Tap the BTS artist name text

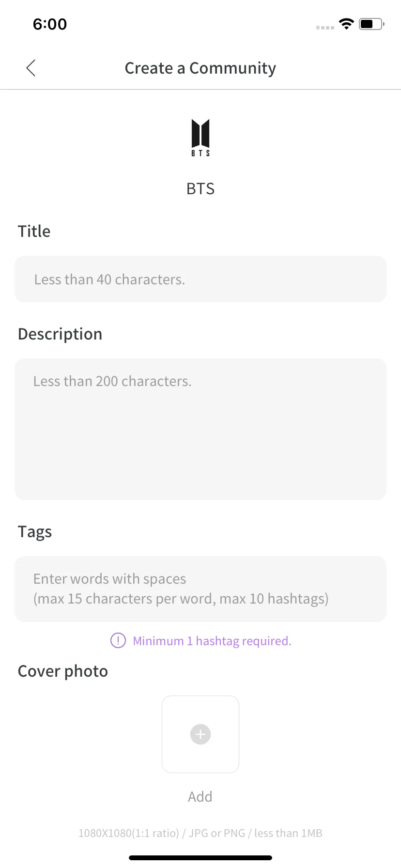pyautogui.click(x=200, y=188)
